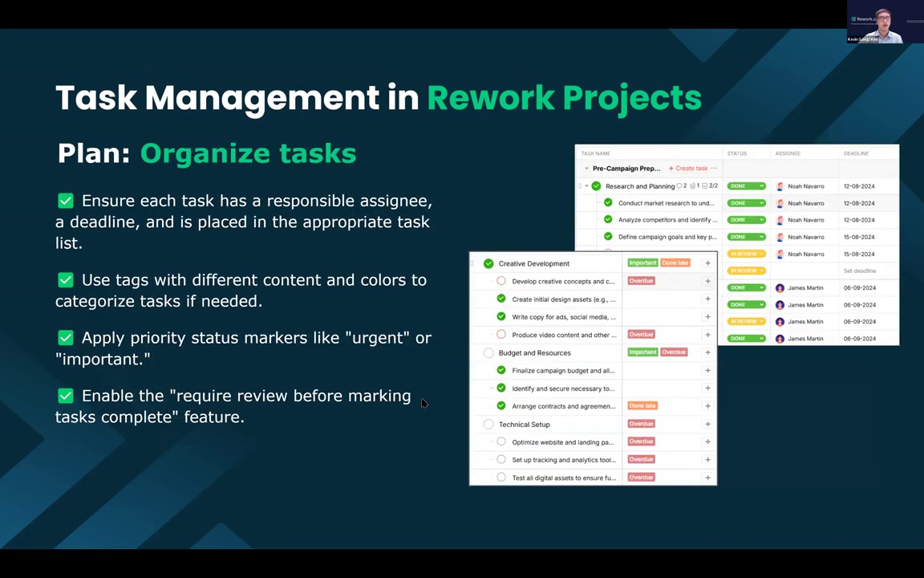Screen dimensions: 924x578
Task: Click plus icon in Arrange contracts row
Action: point(707,405)
